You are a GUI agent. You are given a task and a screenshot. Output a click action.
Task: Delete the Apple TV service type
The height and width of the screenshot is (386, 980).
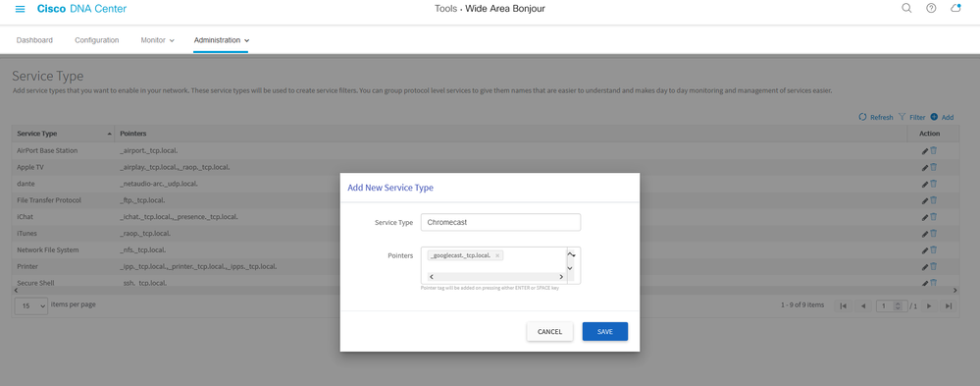[934, 167]
